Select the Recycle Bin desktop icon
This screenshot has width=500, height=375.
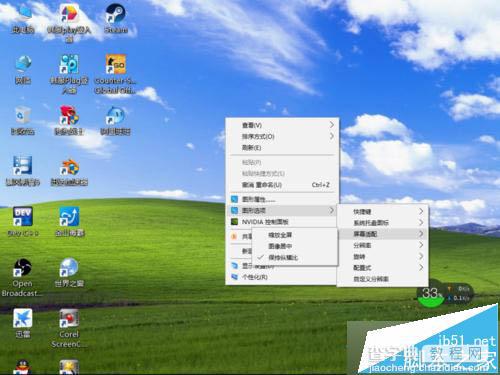coord(23,121)
